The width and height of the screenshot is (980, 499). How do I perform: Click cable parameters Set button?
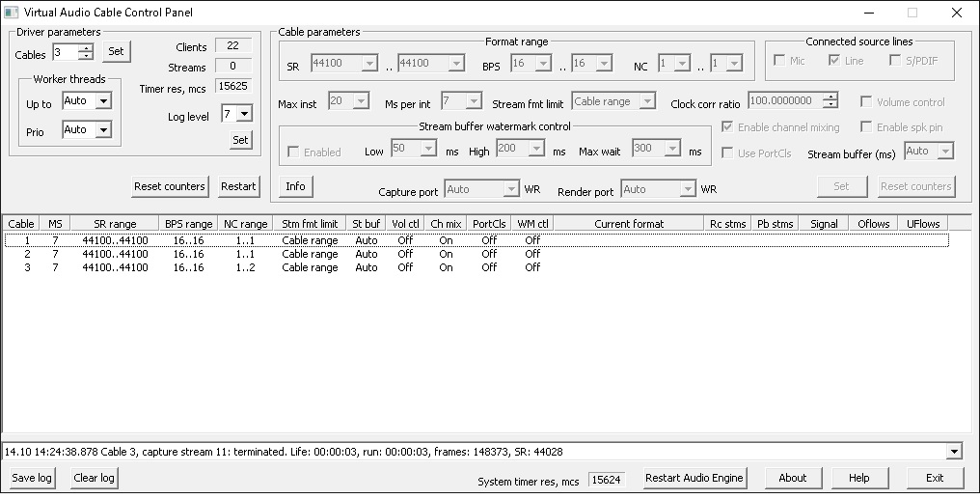tap(842, 186)
